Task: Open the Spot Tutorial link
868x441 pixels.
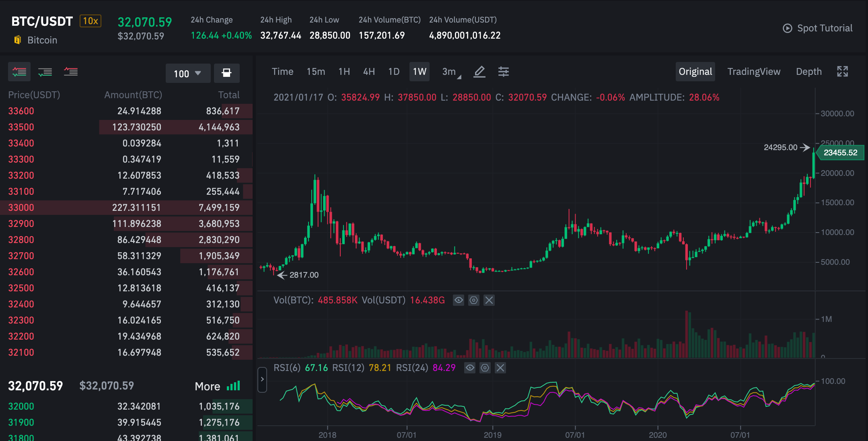Action: (x=825, y=28)
